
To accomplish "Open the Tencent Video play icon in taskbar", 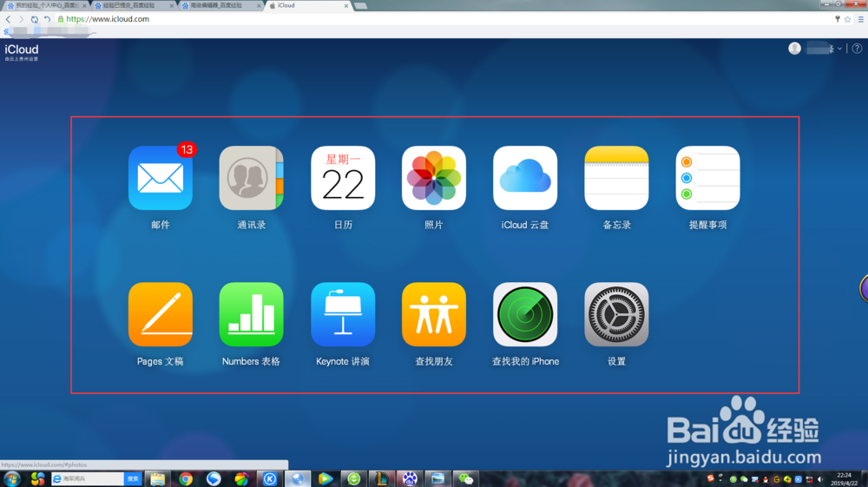I will pos(325,478).
